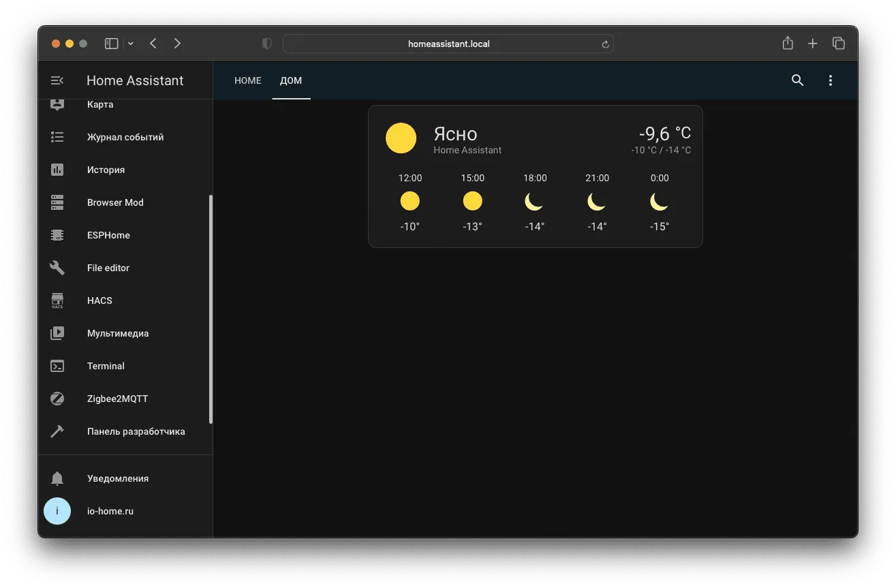Screen dimensions: 896x588
Task: Reload the page with the refresh icon
Action: pos(605,44)
